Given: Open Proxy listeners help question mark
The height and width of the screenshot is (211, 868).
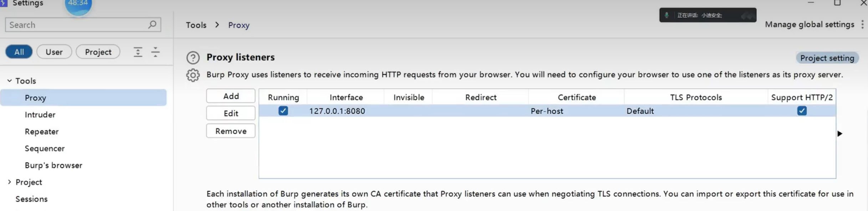Looking at the screenshot, I should (193, 58).
